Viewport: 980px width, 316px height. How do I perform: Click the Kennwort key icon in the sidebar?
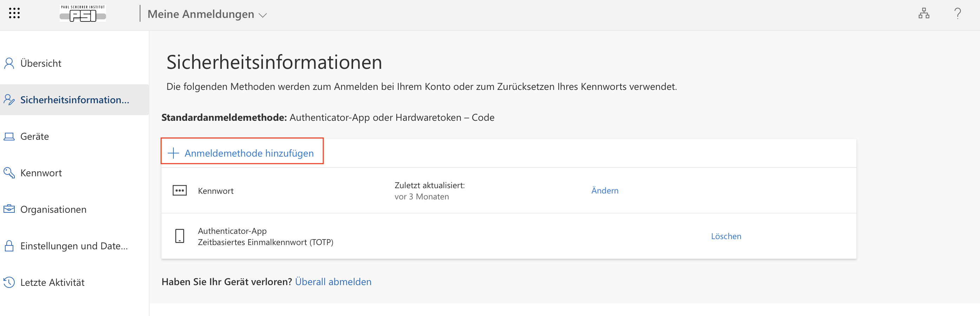(x=9, y=173)
